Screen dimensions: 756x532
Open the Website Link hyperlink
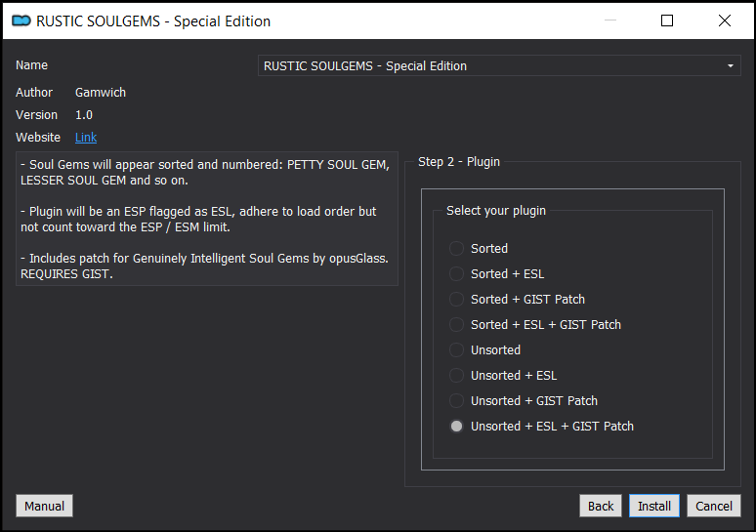[x=86, y=138]
